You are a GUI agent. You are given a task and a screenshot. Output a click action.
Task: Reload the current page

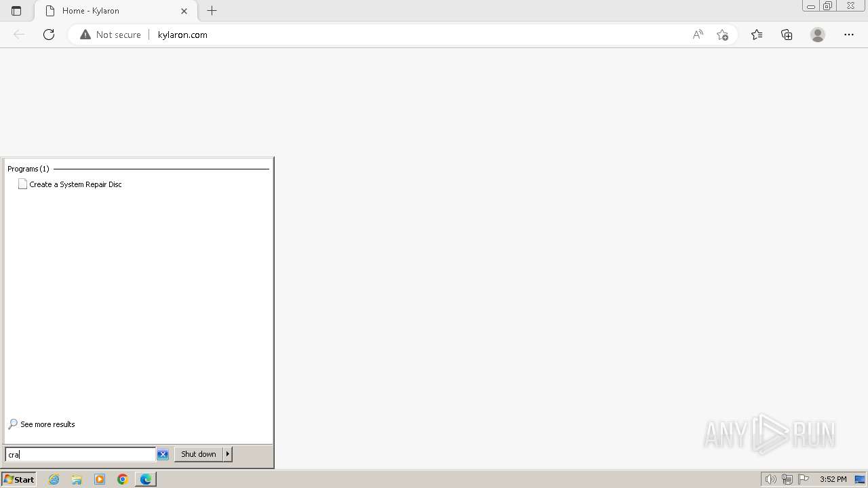pos(49,35)
